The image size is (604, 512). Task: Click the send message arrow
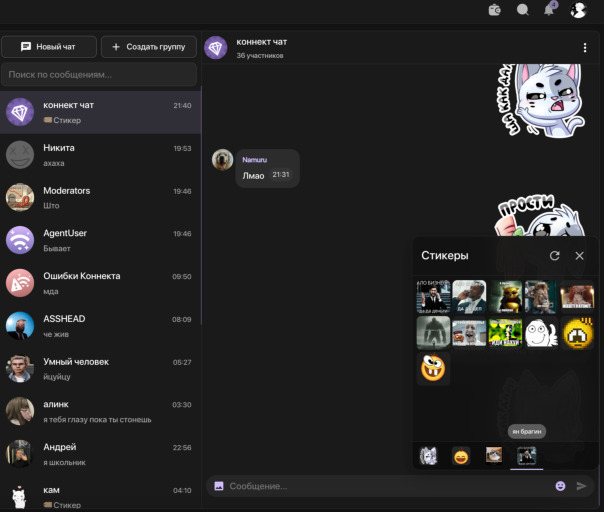point(581,486)
